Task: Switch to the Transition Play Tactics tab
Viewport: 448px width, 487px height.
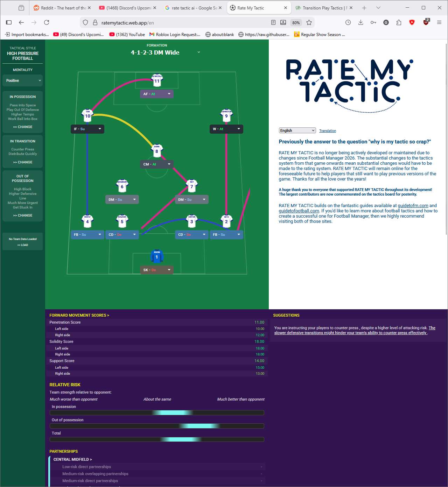Action: (322, 7)
